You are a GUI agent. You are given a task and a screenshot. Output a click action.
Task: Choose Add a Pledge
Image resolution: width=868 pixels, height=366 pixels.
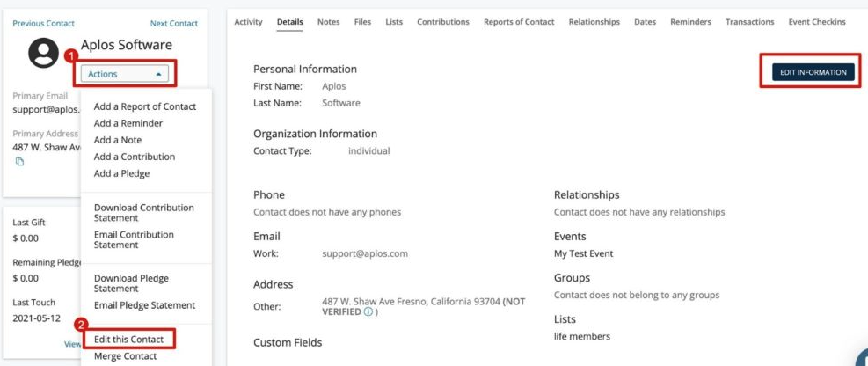(x=121, y=173)
